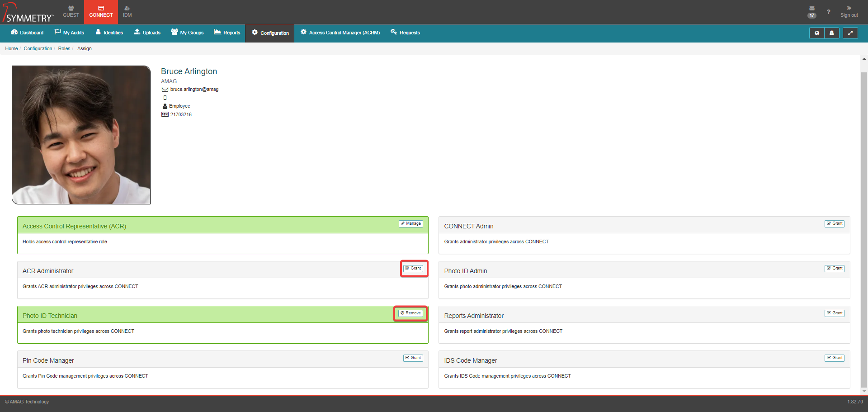The image size is (868, 412).
Task: Click the Home breadcrumb link
Action: coord(11,49)
